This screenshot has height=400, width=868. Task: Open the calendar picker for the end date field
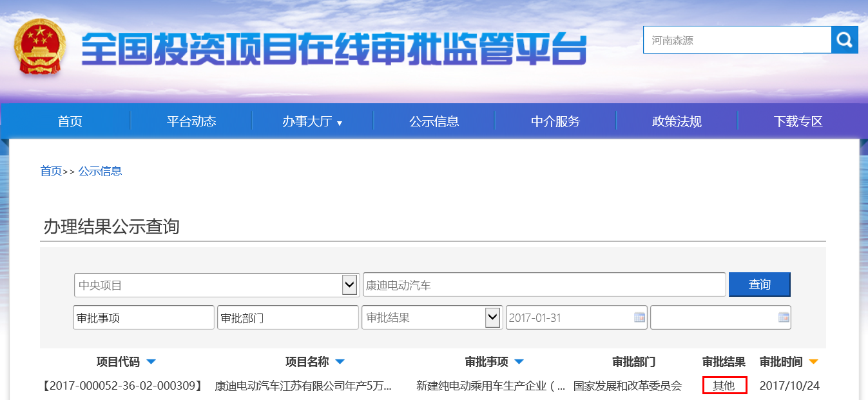pos(784,317)
